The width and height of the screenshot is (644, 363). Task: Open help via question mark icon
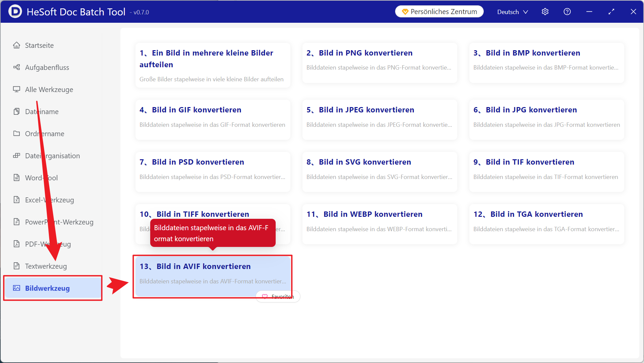pyautogui.click(x=567, y=12)
